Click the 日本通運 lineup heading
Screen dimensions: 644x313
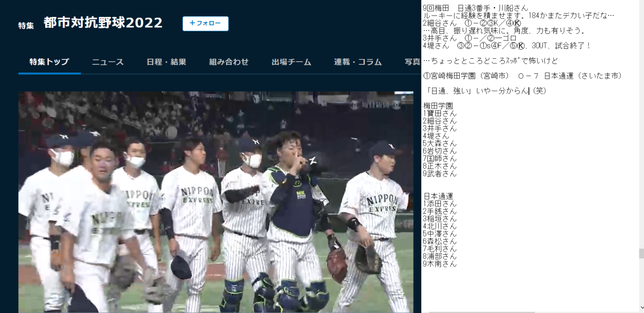point(438,196)
